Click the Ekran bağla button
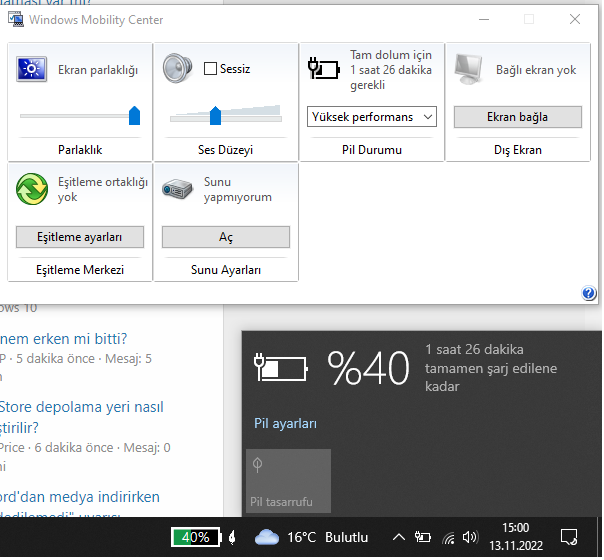Viewport: 604px width, 560px height. [x=519, y=117]
